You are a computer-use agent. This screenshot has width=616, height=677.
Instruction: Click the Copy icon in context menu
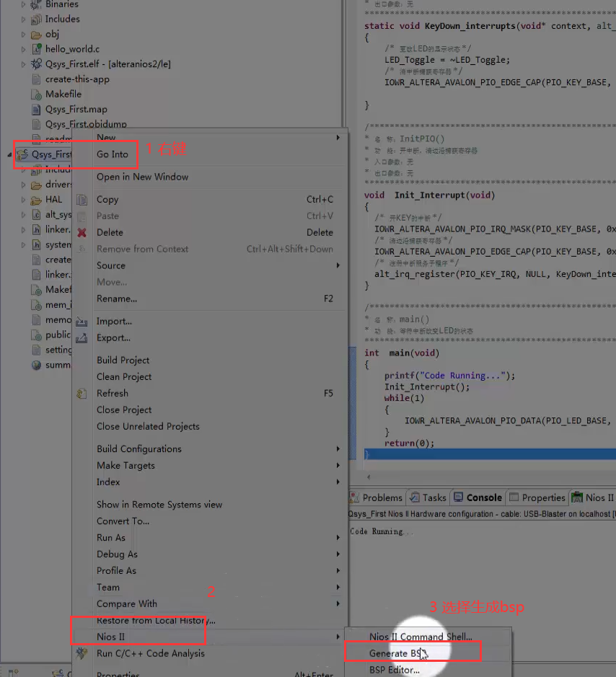tap(82, 200)
